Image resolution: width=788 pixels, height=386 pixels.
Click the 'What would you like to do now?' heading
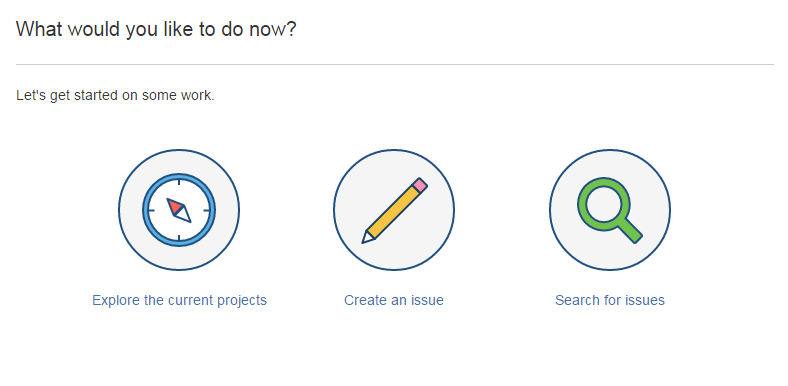pyautogui.click(x=156, y=30)
